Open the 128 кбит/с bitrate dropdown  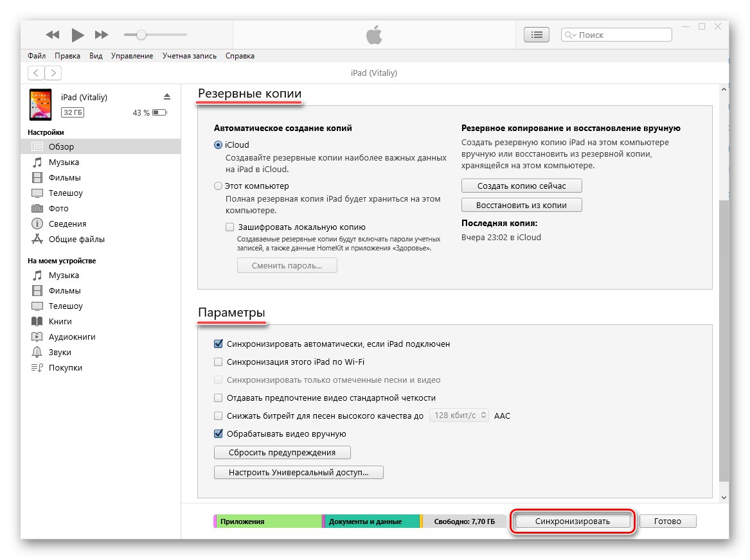[x=459, y=416]
